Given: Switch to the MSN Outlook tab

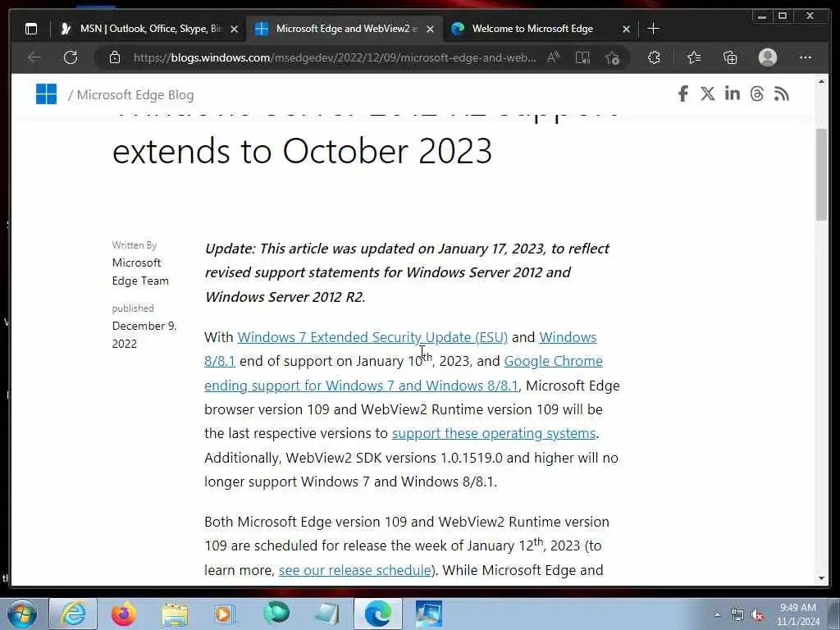Looking at the screenshot, I should tap(149, 29).
